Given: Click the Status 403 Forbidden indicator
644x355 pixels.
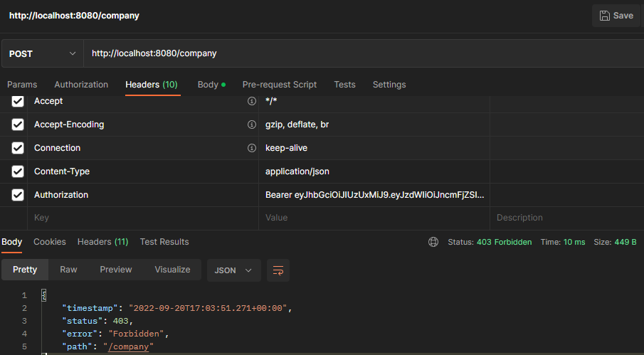Looking at the screenshot, I should (x=490, y=242).
